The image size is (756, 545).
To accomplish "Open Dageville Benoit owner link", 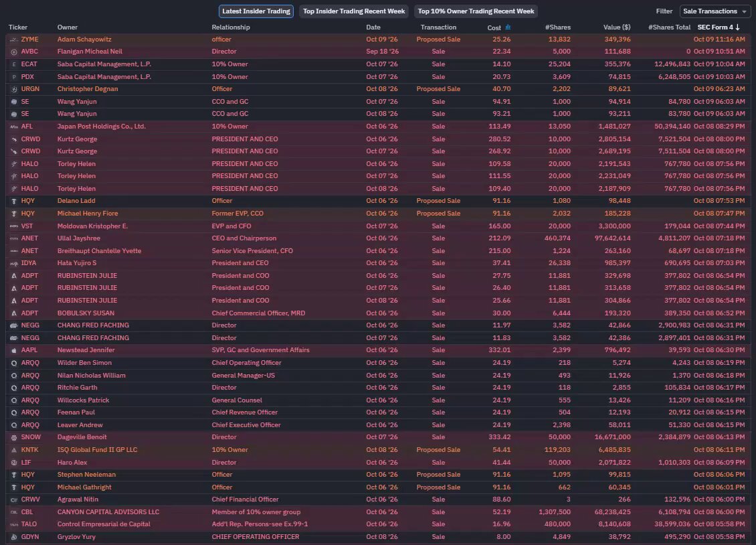I will pos(82,437).
